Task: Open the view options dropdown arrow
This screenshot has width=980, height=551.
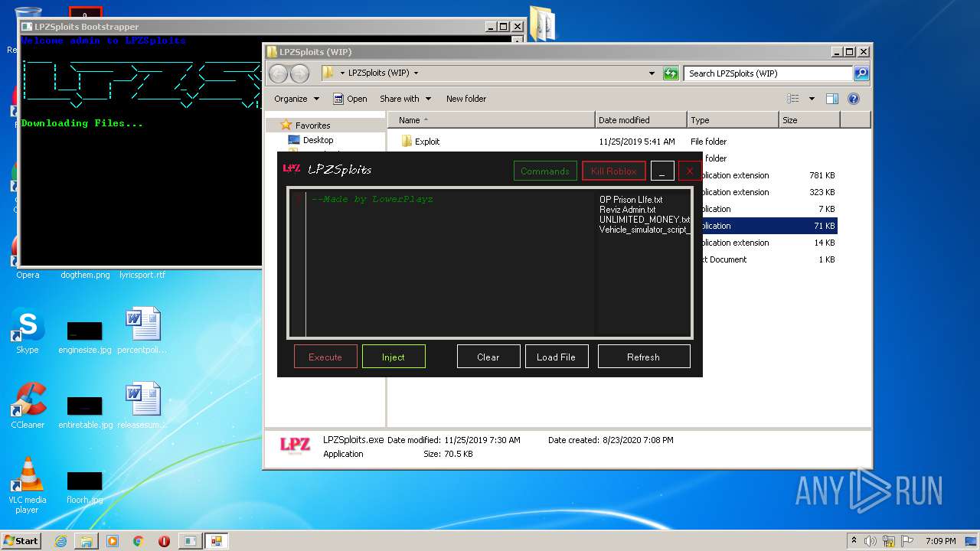Action: pyautogui.click(x=812, y=99)
